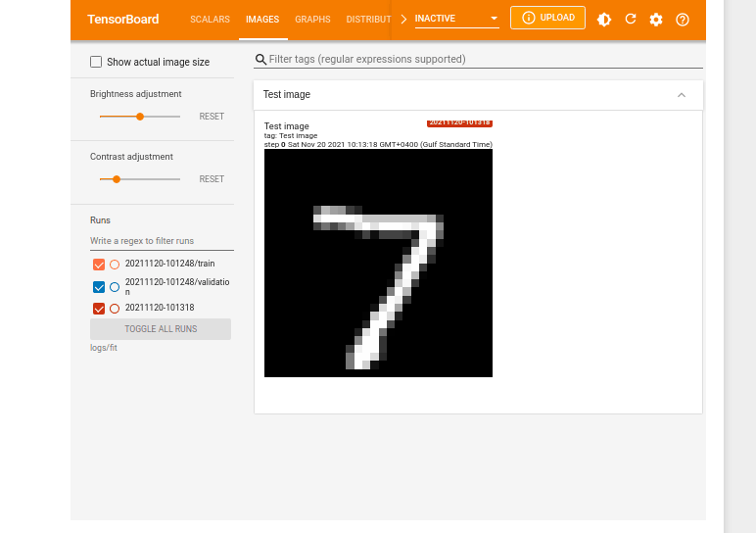Screen dimensions: 756x533
Task: Click the 'tag: Test image' text
Action: click(x=291, y=135)
